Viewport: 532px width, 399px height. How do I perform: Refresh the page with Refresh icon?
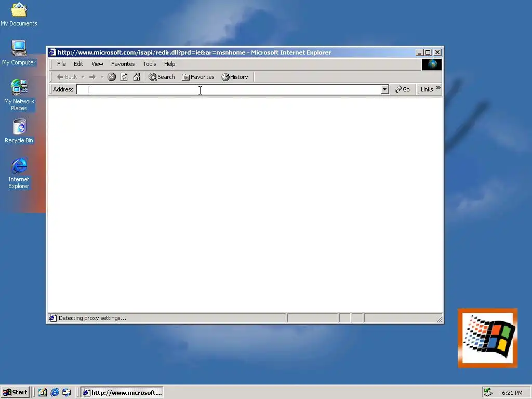124,77
